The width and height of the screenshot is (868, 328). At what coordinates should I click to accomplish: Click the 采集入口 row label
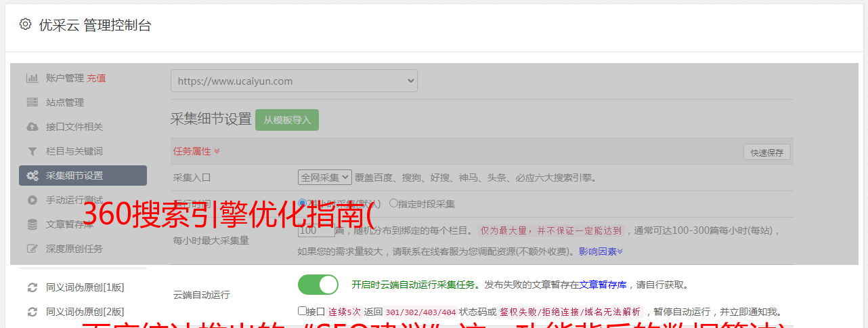click(192, 178)
